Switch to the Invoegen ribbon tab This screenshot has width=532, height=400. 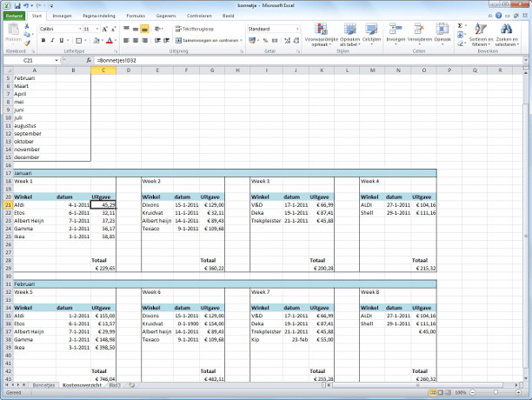[62, 16]
